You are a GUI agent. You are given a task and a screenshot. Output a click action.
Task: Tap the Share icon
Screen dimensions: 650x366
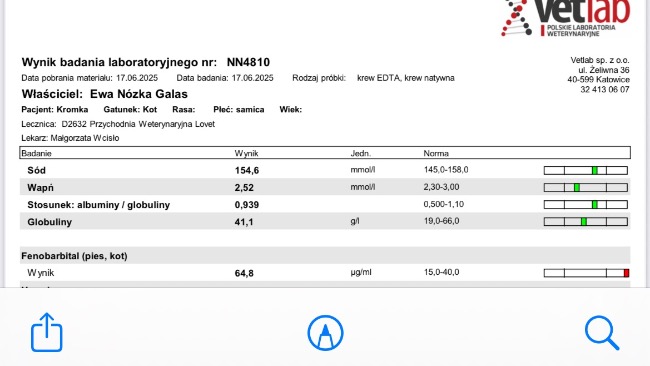coord(47,332)
